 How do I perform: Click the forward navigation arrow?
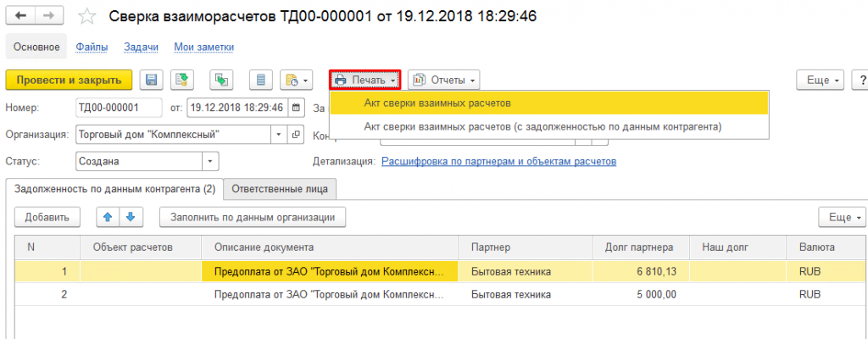(48, 15)
